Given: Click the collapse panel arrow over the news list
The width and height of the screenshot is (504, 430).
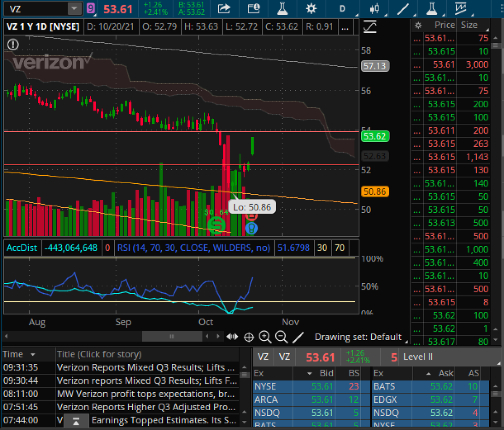Looking at the screenshot, I should point(76,421).
